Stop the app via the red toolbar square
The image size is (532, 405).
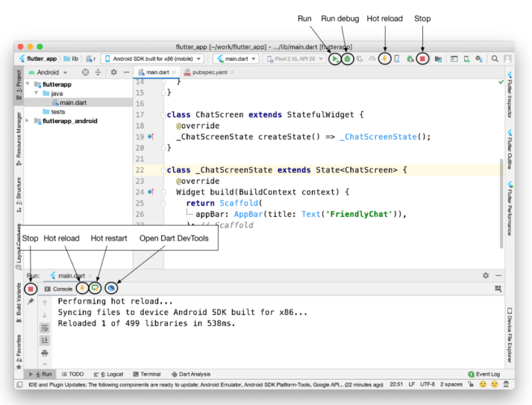[422, 59]
